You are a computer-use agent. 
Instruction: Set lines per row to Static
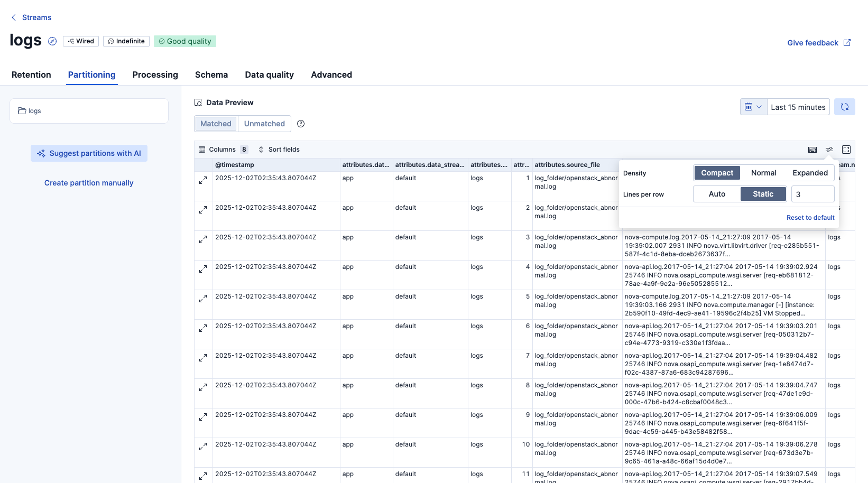(x=763, y=194)
